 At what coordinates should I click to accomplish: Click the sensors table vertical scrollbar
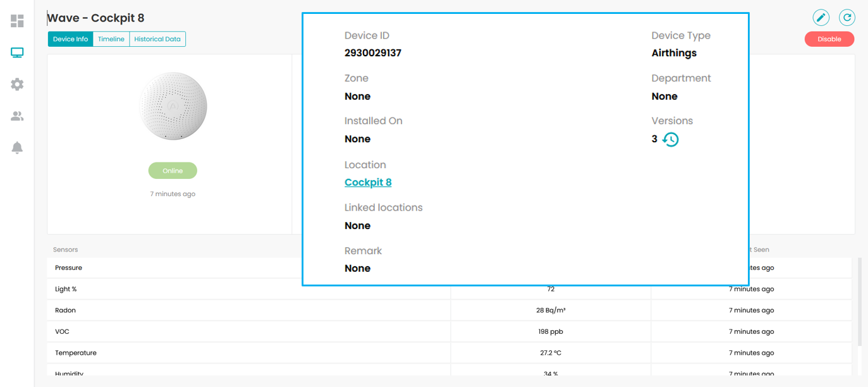pyautogui.click(x=859, y=302)
